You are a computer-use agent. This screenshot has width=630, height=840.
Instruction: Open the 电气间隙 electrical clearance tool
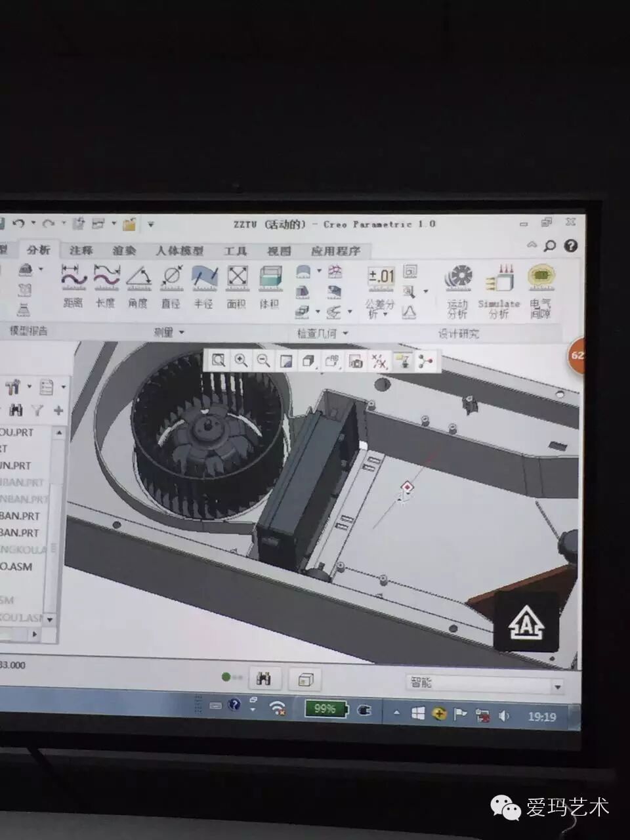pos(540,291)
